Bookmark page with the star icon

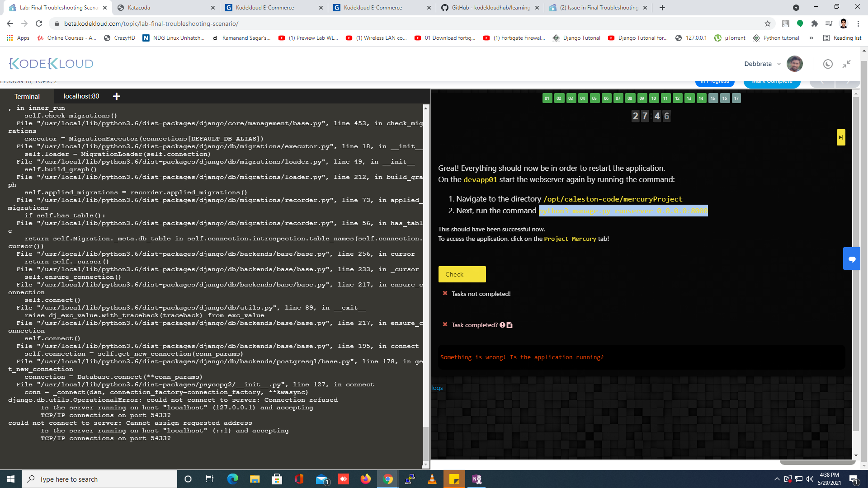767,23
